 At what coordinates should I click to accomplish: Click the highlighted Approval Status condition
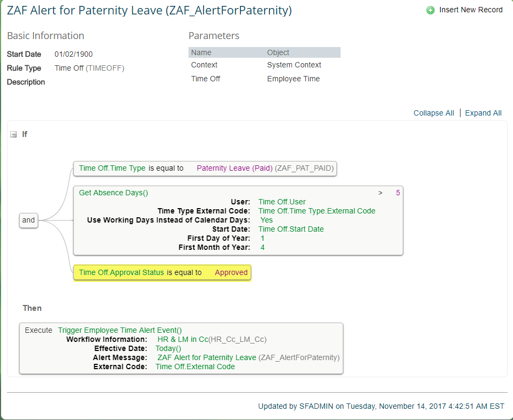162,272
